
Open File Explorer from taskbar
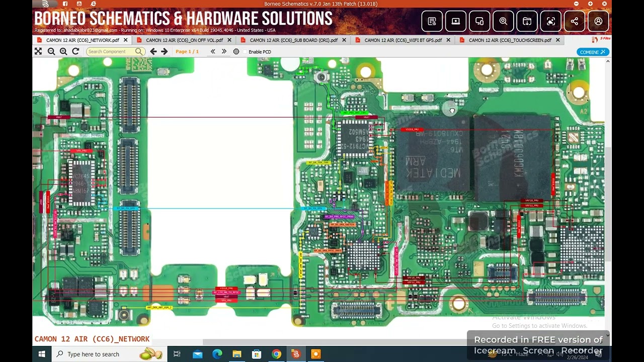236,354
